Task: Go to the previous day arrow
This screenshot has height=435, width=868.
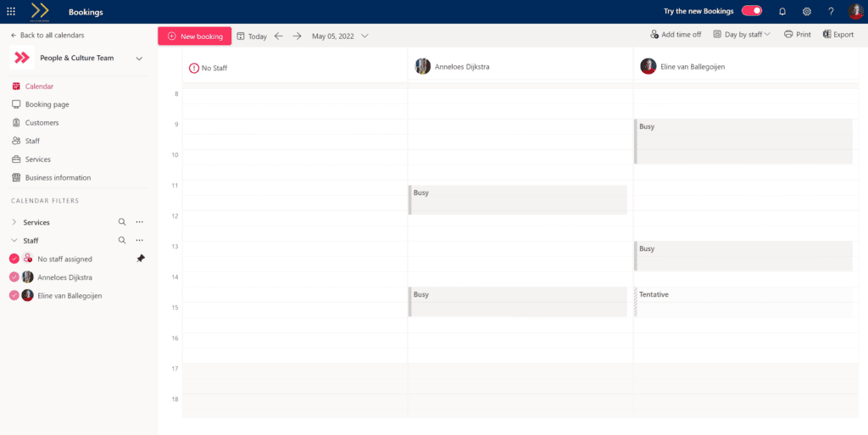Action: coord(278,36)
